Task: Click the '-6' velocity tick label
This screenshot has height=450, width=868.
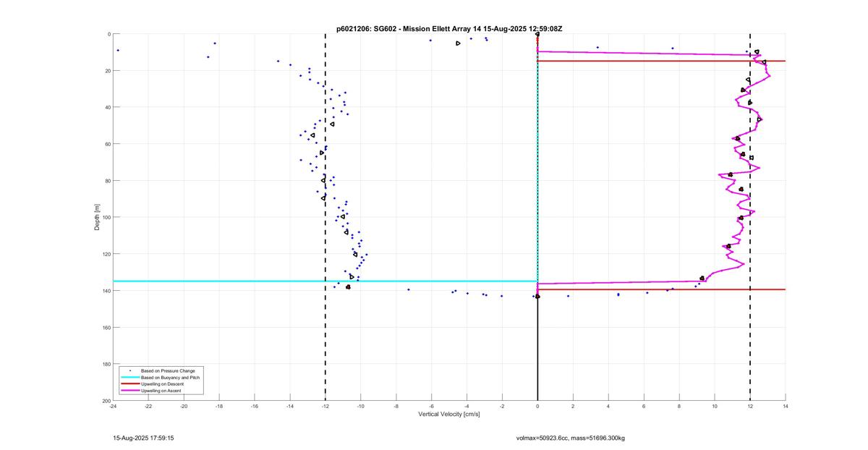Action: coord(432,406)
